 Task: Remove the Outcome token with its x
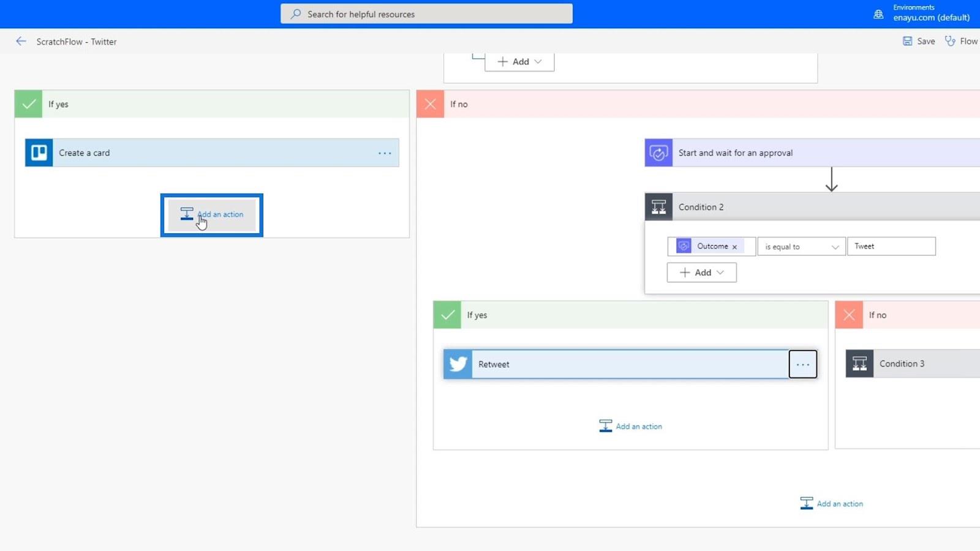pyautogui.click(x=734, y=247)
